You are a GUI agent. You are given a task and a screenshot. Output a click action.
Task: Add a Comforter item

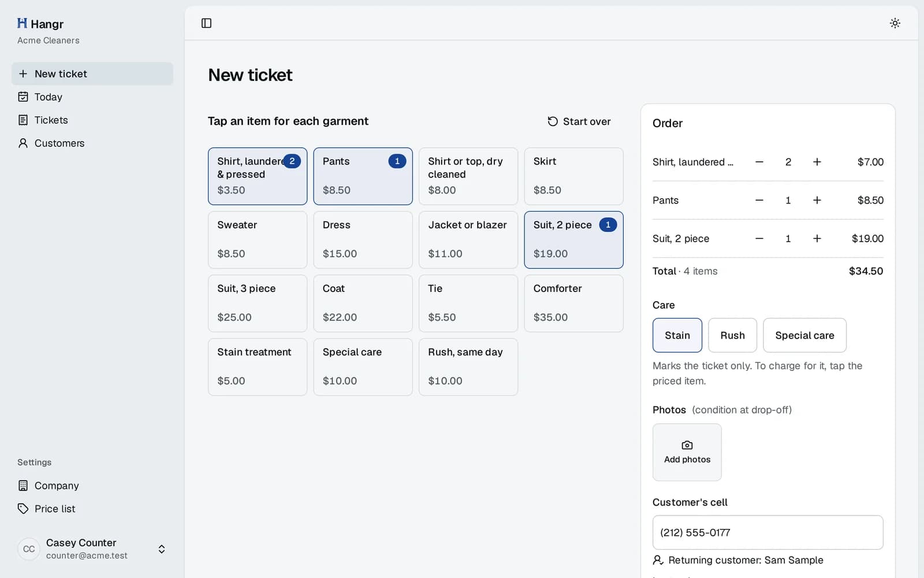[x=573, y=303]
